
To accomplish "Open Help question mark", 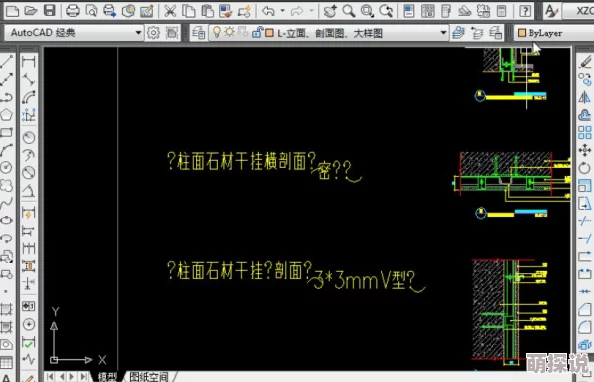I will pos(525,11).
